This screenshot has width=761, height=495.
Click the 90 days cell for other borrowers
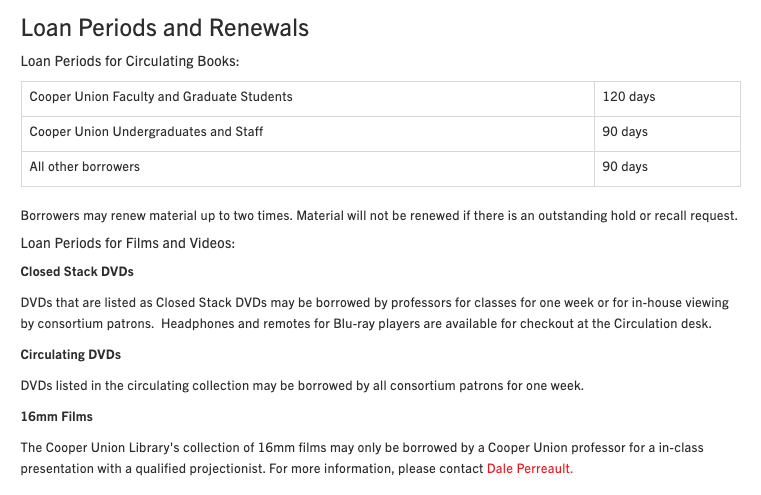[667, 168]
